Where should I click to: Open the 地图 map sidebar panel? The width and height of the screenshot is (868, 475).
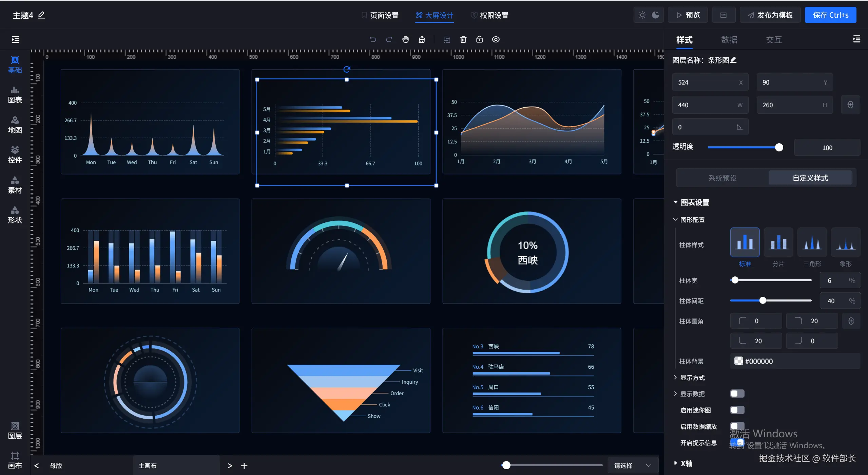[x=15, y=125]
